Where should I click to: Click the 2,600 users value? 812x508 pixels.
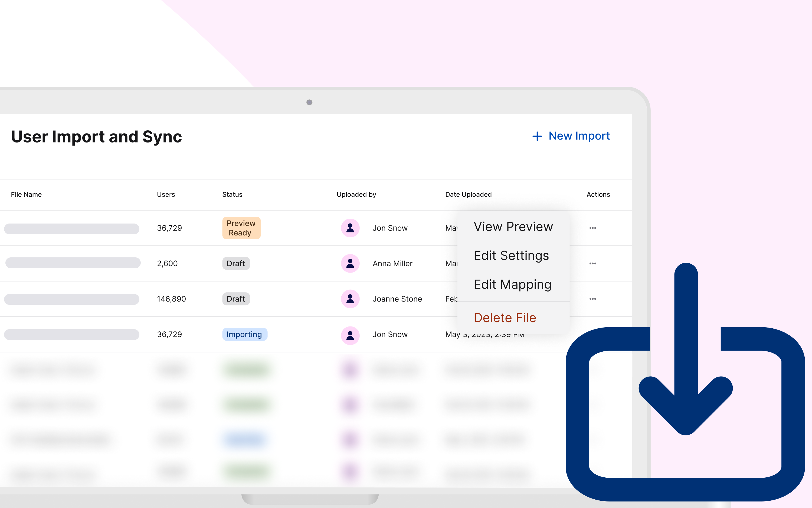[x=167, y=263]
